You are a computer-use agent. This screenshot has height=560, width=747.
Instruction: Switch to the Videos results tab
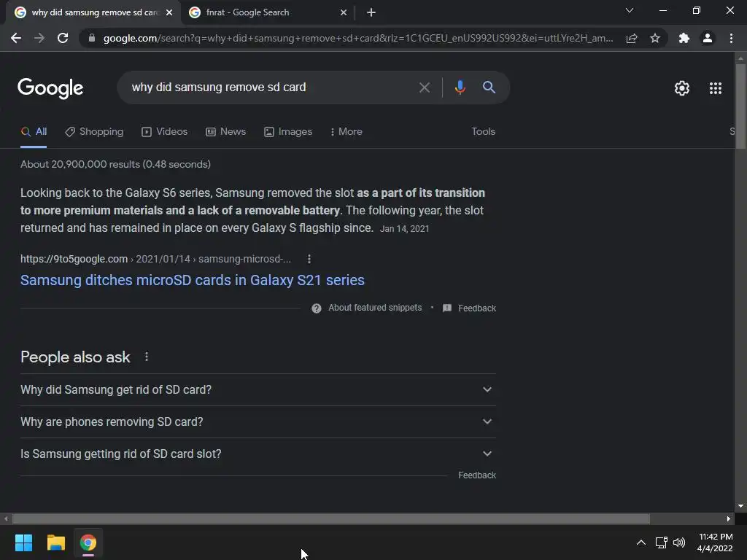click(164, 131)
